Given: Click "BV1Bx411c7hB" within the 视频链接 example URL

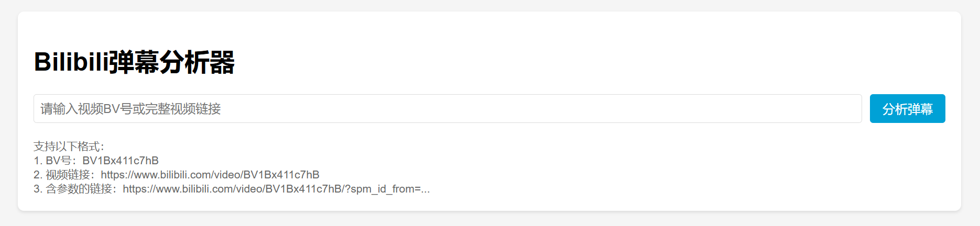Looking at the screenshot, I should coord(281,175).
